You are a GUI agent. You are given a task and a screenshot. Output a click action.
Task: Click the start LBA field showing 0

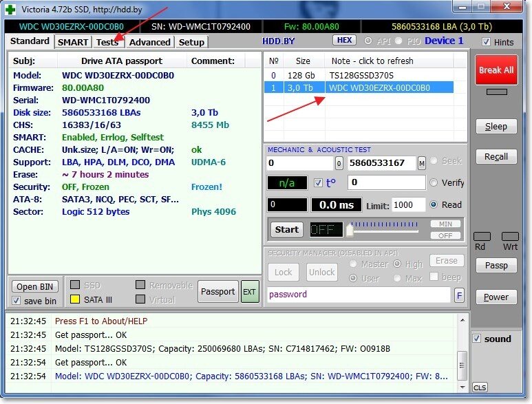[x=300, y=163]
